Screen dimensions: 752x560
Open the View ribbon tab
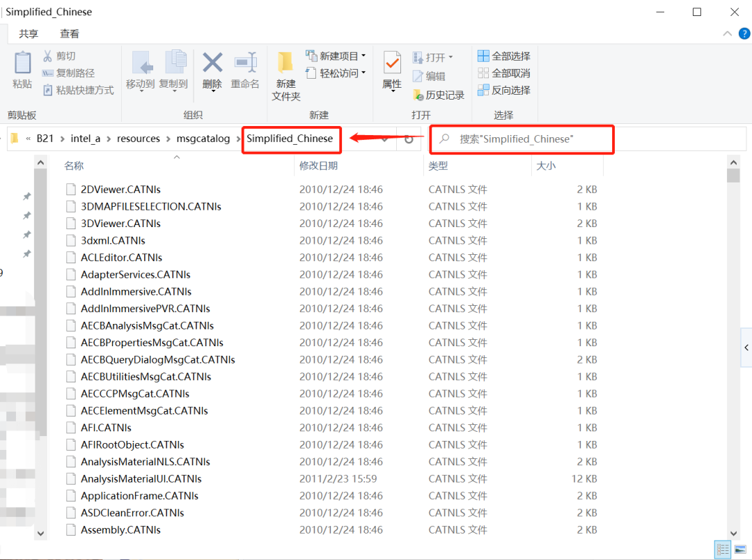(70, 33)
